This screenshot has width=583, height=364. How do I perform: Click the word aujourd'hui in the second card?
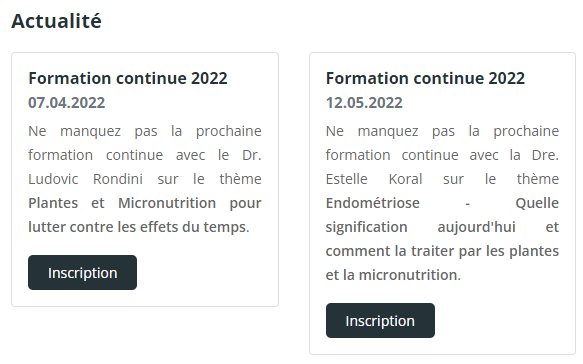click(477, 227)
